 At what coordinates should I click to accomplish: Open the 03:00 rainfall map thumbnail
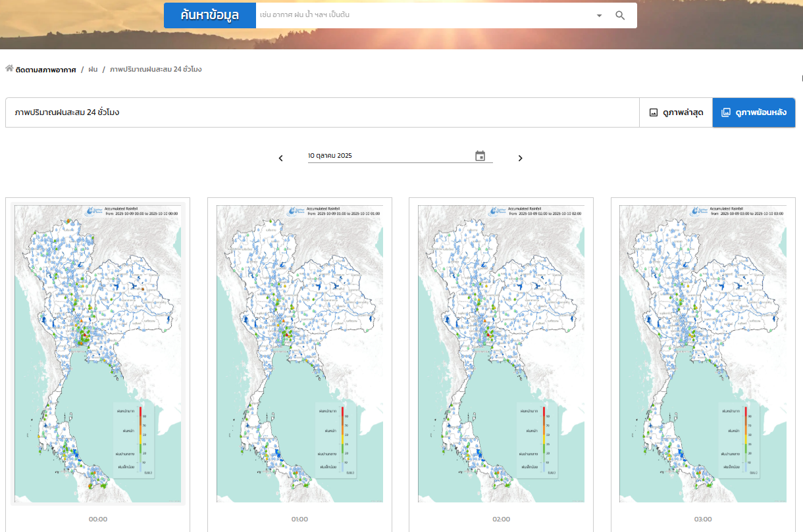point(702,354)
